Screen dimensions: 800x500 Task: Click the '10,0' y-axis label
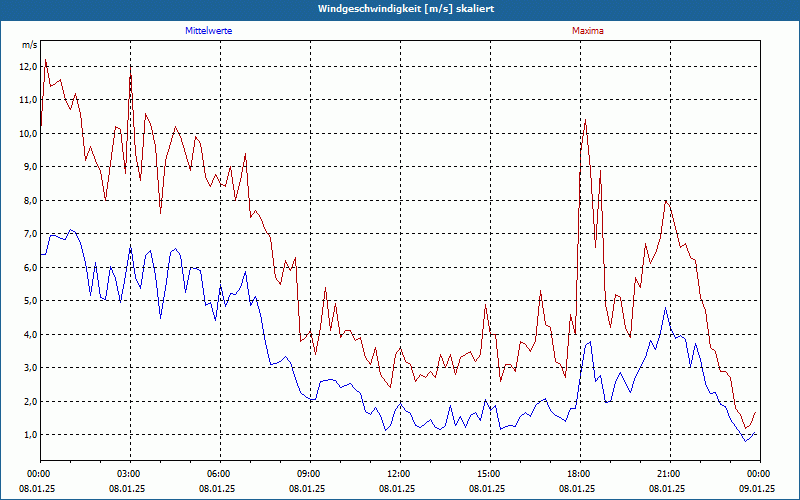pos(28,134)
